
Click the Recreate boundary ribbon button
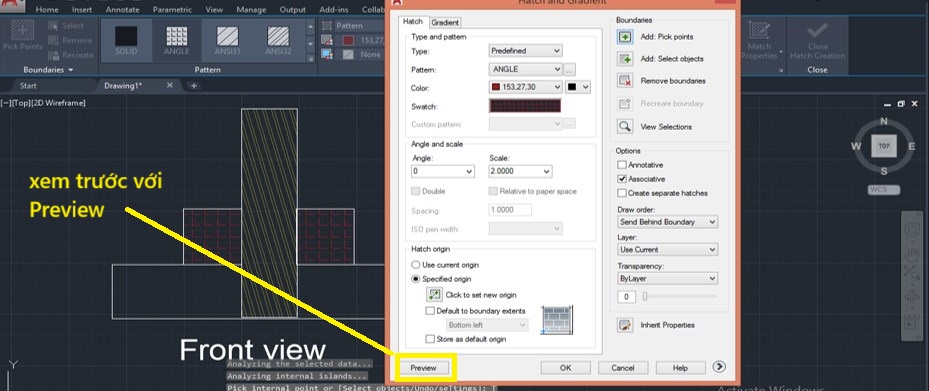(71, 55)
